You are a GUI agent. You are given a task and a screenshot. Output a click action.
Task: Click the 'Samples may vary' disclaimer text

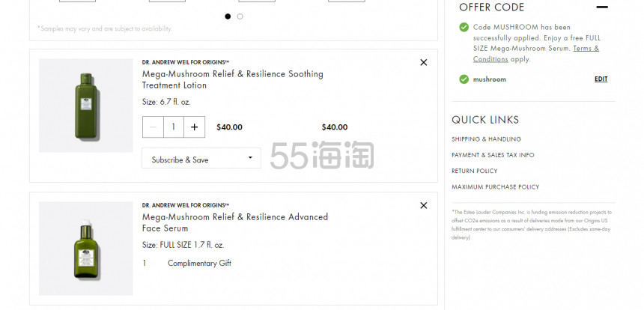pos(104,28)
